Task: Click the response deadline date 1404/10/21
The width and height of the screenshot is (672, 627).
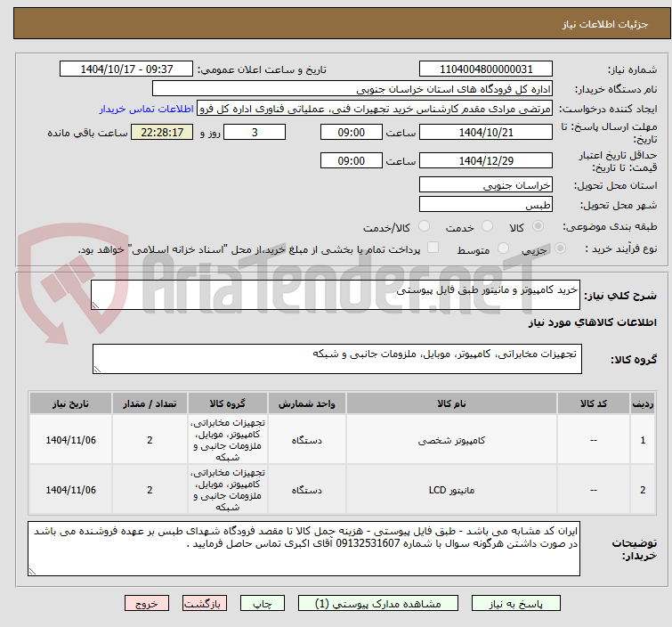Action: 486,132
